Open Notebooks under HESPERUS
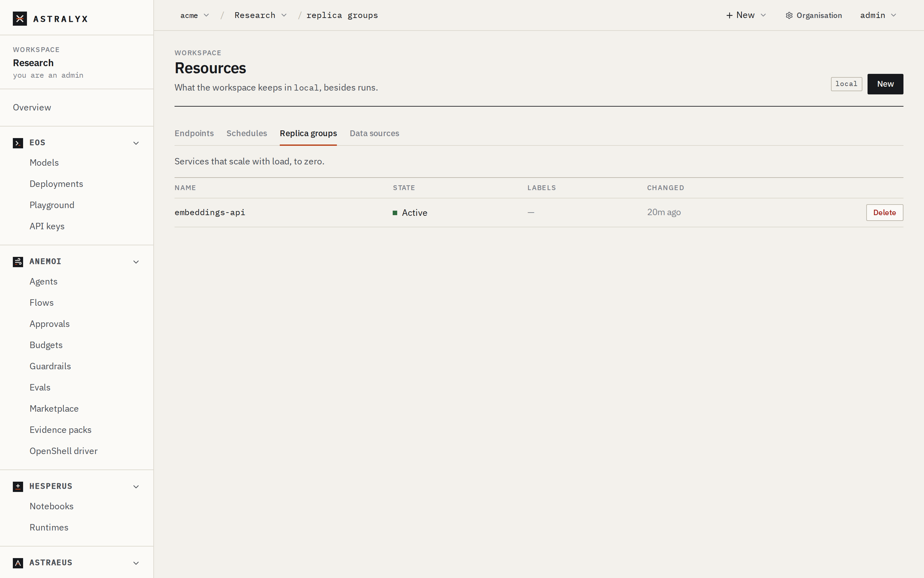This screenshot has width=924, height=578. click(x=52, y=506)
